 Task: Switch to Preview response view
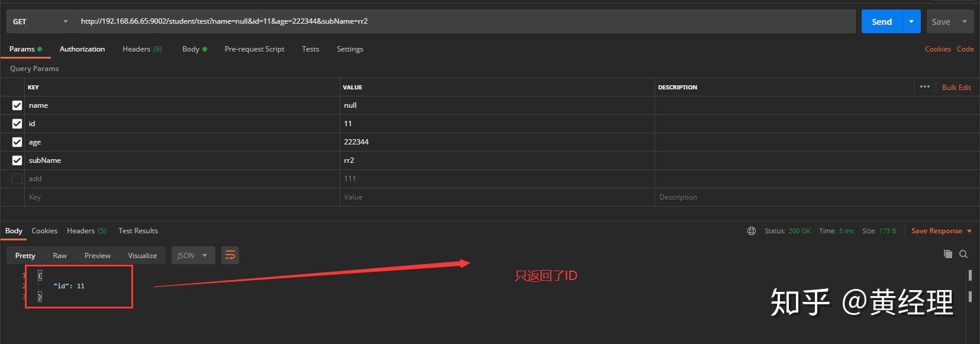coord(97,255)
